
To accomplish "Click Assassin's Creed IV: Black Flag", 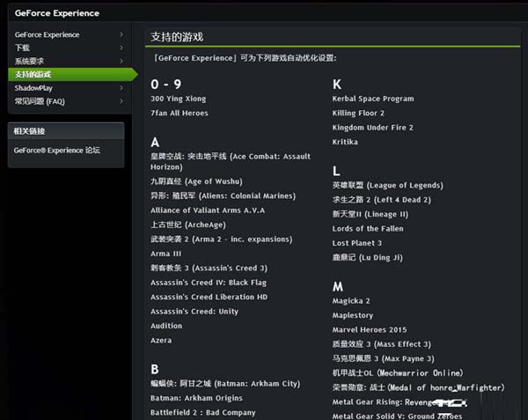I will pos(209,283).
